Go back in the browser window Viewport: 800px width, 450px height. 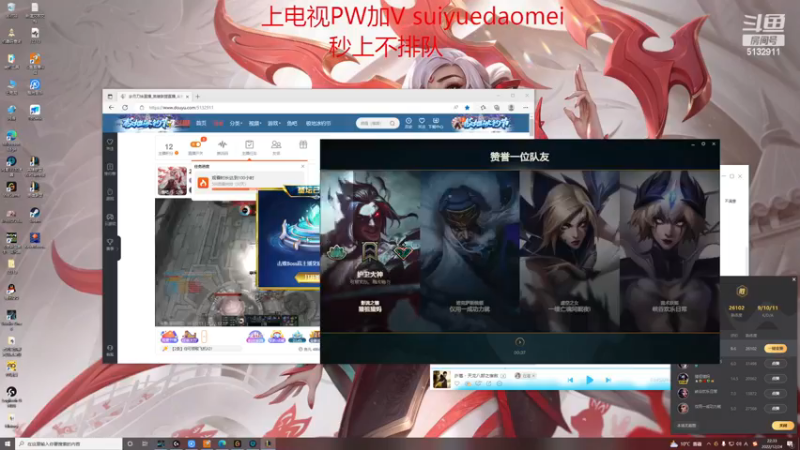coord(111,108)
